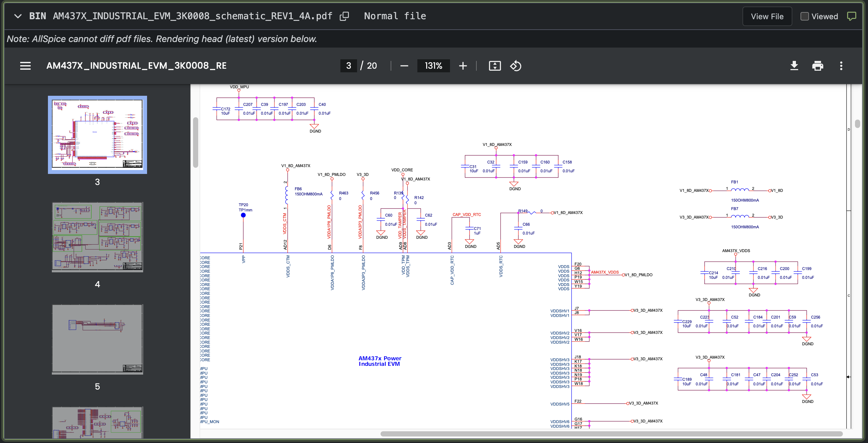868x443 pixels.
Task: Select the page 3 thumbnail
Action: [x=97, y=135]
